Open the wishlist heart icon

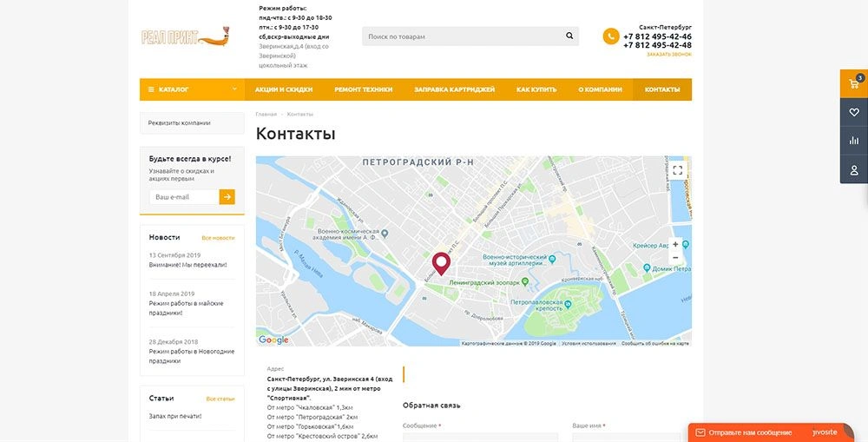click(853, 112)
